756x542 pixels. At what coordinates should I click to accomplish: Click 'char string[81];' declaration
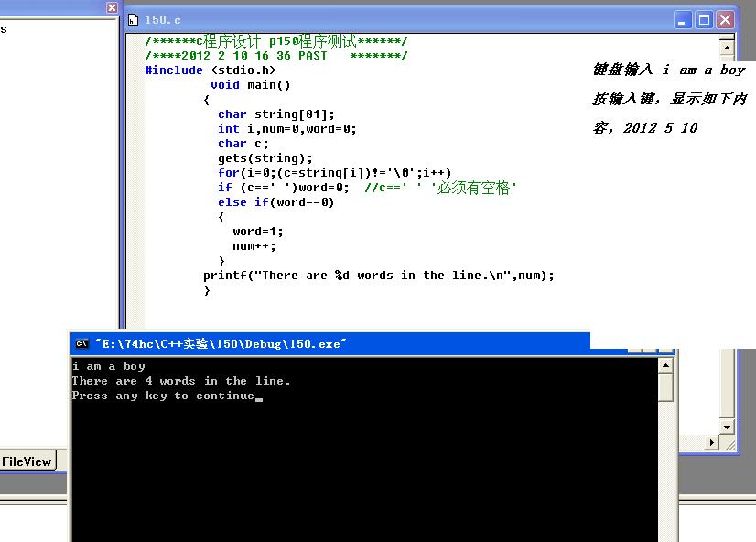click(x=275, y=114)
